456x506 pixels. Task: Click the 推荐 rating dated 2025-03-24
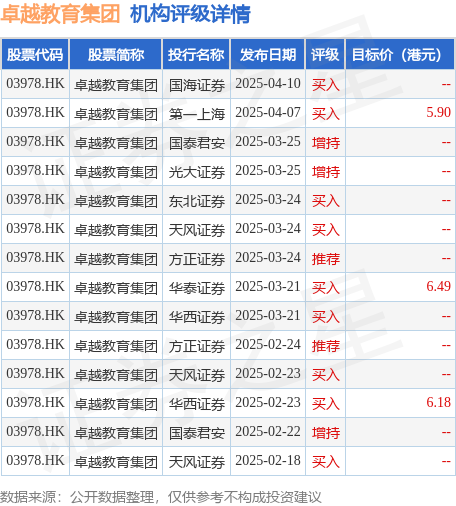[x=326, y=259]
